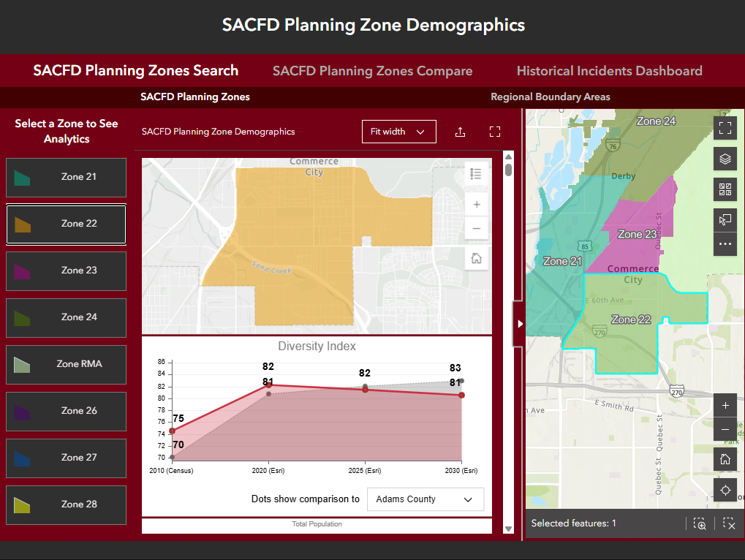Open Historical Incidents Dashboard tab
The image size is (745, 560).
tap(609, 71)
